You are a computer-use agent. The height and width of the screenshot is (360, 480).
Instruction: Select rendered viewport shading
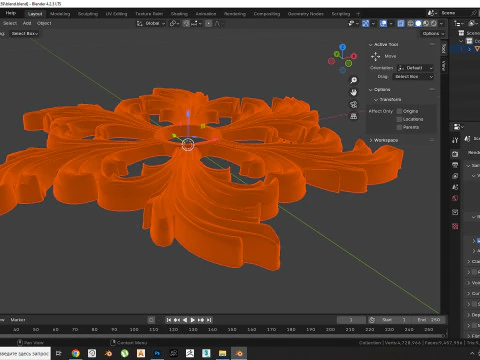[434, 23]
